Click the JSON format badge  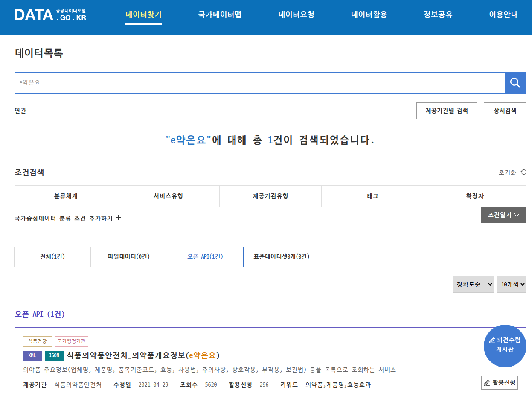tap(54, 355)
